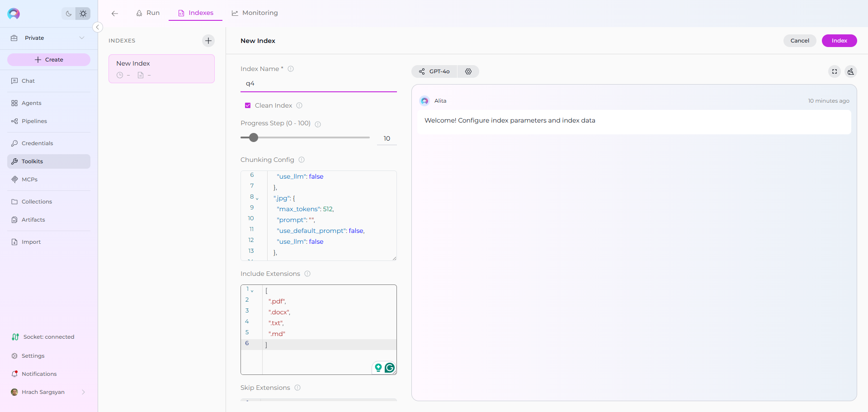This screenshot has width=868, height=412.
Task: Add a new index with plus icon
Action: click(208, 41)
